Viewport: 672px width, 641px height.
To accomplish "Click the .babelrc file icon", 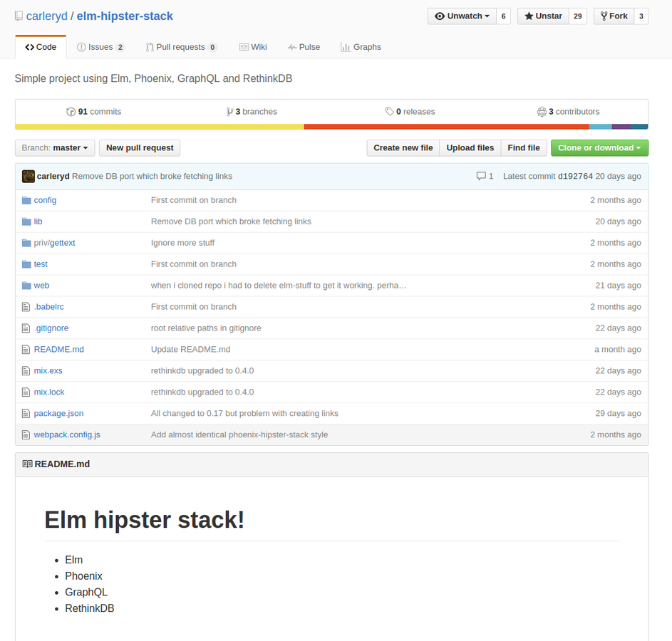I will (x=26, y=307).
